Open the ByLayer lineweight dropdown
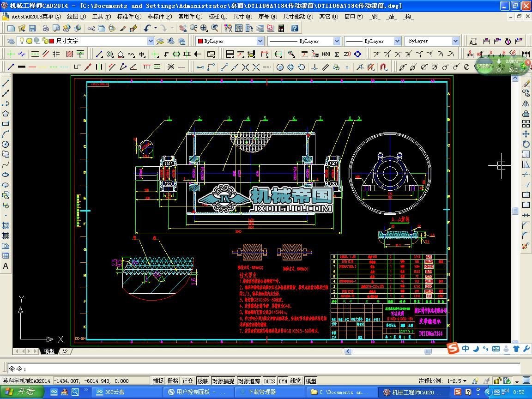The width and height of the screenshot is (532, 399). point(397,41)
